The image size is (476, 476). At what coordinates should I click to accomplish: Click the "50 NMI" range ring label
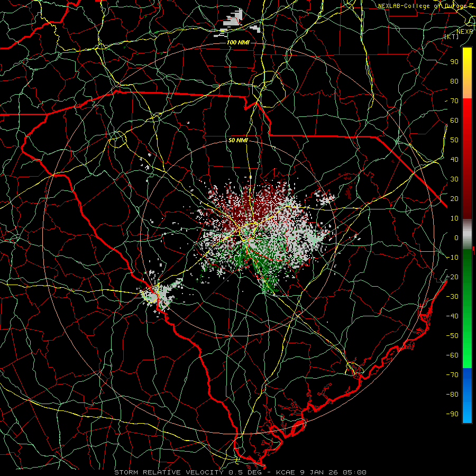coord(238,140)
